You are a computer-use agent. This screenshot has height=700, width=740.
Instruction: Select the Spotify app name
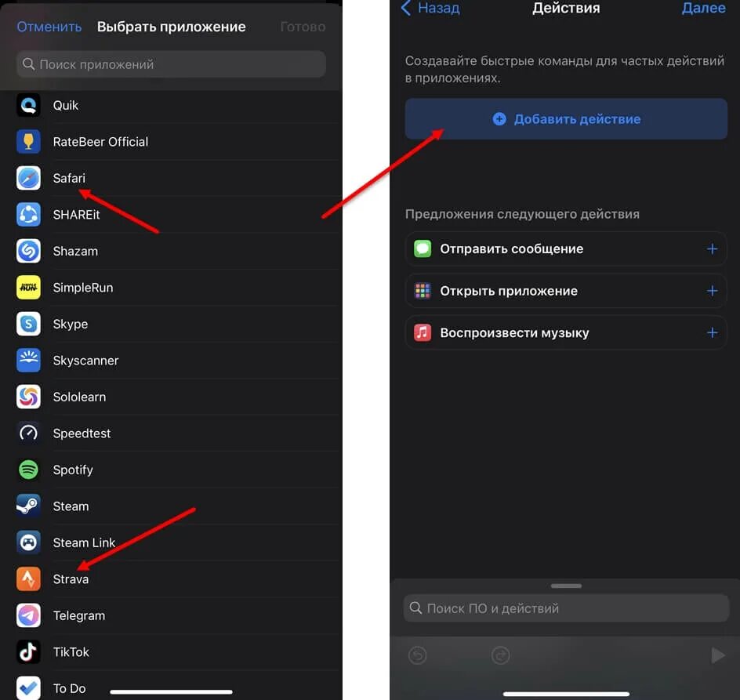pos(73,470)
